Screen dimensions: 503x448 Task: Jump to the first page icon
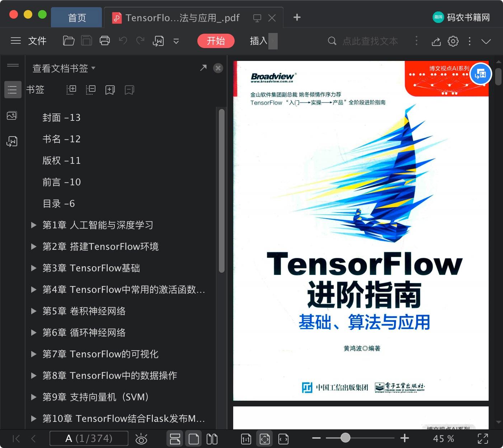click(x=16, y=439)
